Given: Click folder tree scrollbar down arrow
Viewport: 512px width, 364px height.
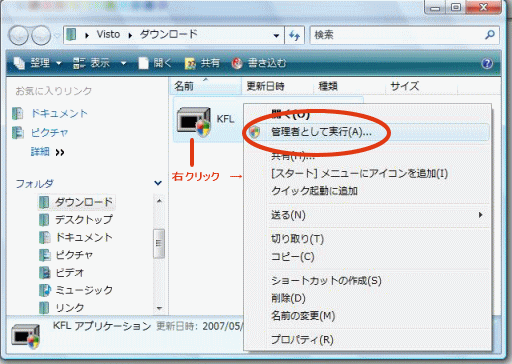Looking at the screenshot, I should click(x=159, y=308).
